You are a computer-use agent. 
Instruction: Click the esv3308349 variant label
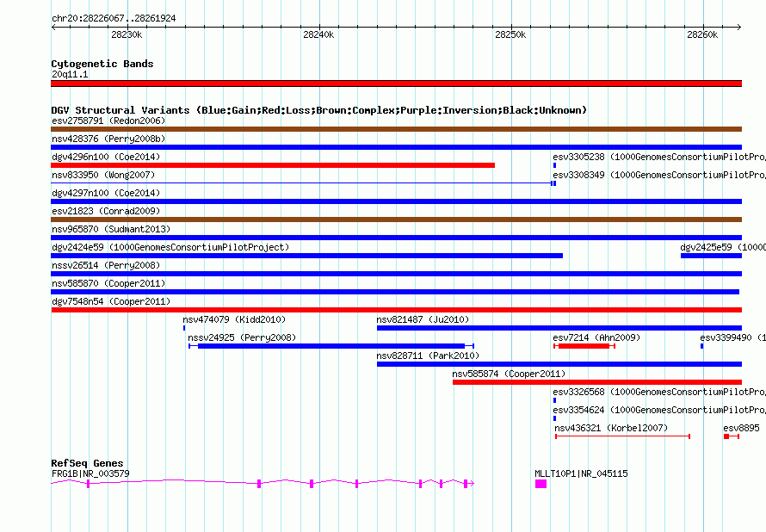click(x=659, y=175)
